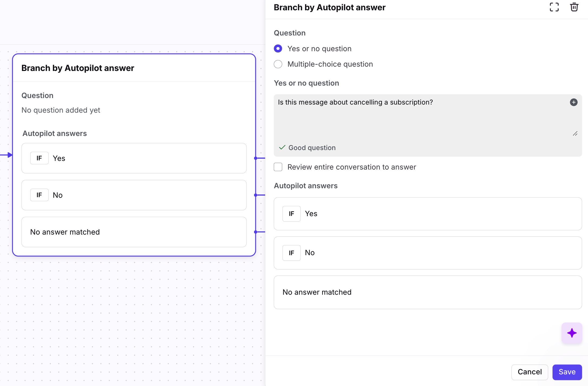Click the IF badge beside No on canvas node
Viewport: 588px width, 386px height.
[x=39, y=195]
